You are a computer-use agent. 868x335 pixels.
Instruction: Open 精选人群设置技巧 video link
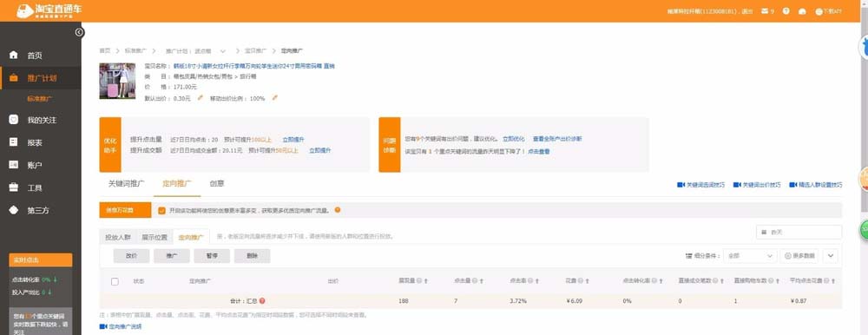coord(816,185)
